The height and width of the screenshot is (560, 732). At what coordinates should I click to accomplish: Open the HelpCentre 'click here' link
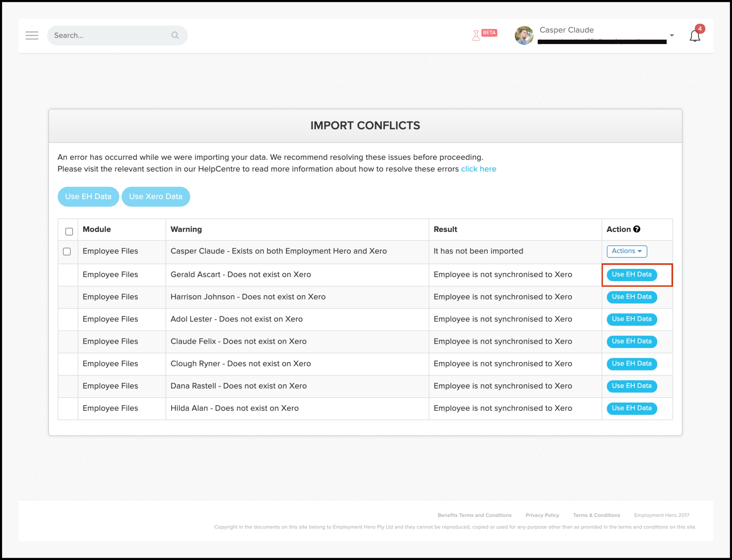point(479,169)
